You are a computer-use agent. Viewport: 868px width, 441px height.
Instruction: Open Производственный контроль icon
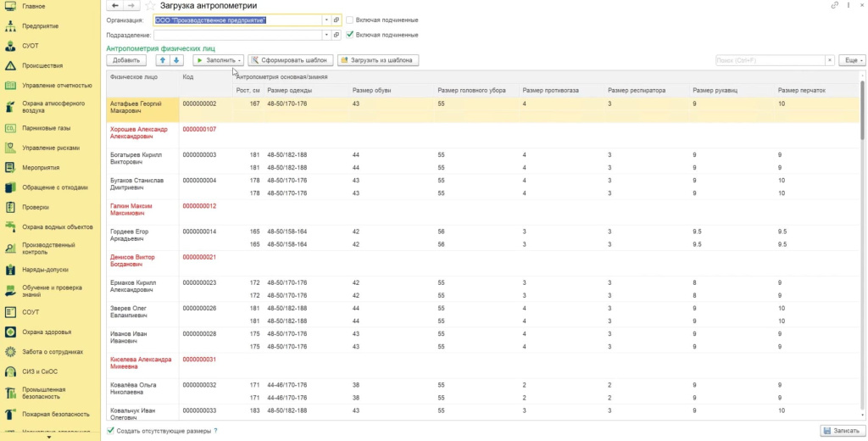[x=10, y=248]
